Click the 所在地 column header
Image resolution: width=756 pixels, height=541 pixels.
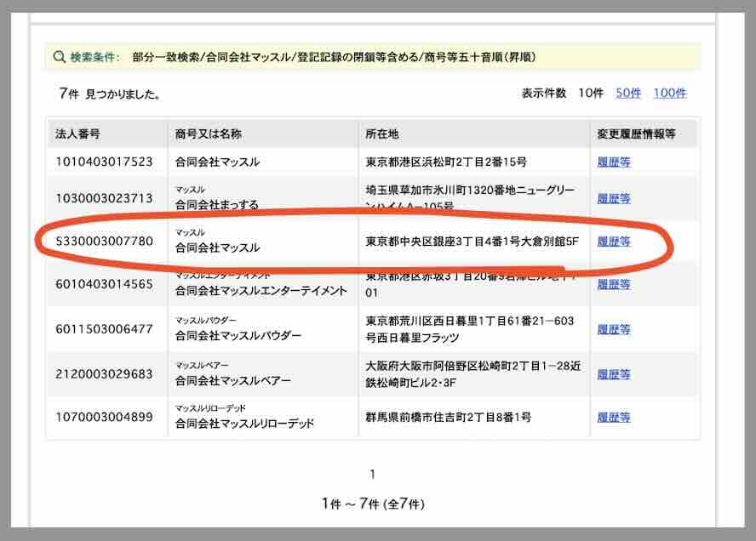[382, 134]
